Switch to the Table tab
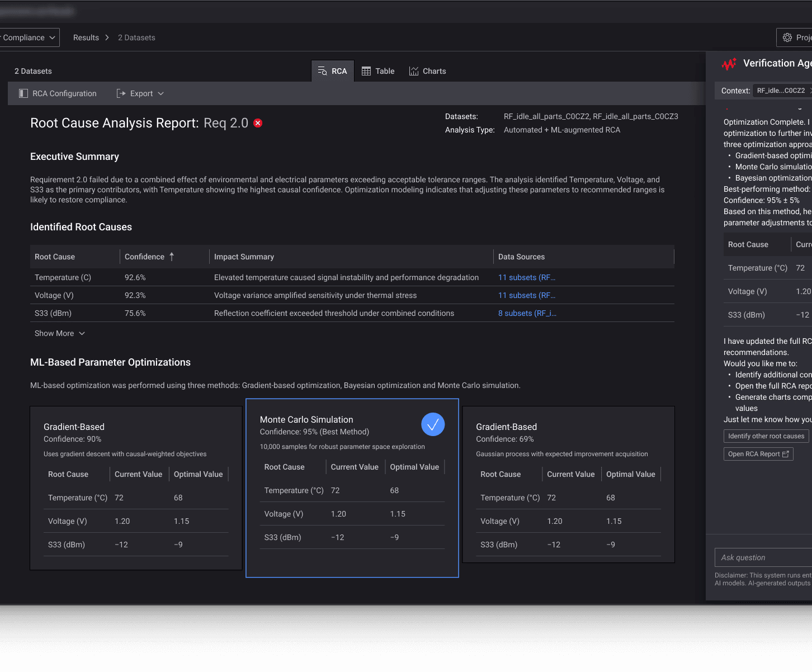The height and width of the screenshot is (672, 812). (378, 71)
